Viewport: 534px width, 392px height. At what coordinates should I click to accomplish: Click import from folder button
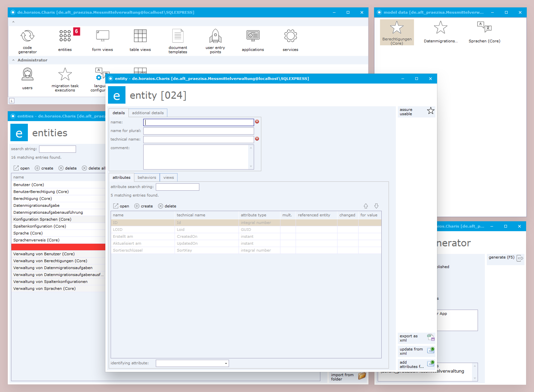click(x=348, y=377)
